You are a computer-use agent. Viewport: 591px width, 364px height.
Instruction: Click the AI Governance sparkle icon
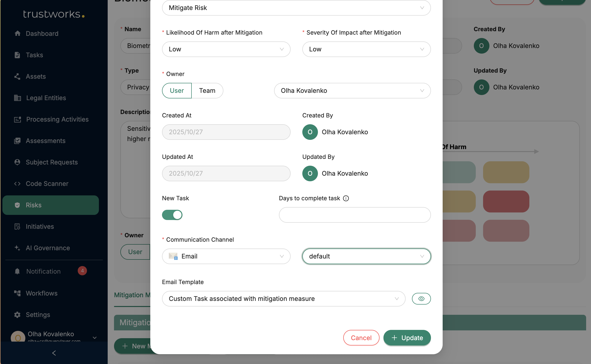tap(17, 248)
